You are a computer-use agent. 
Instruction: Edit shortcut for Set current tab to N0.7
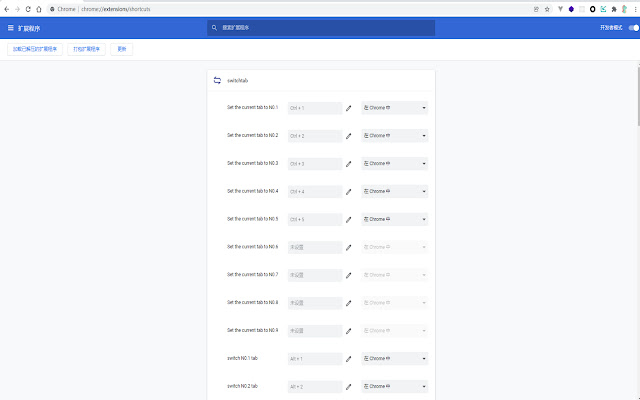pyautogui.click(x=348, y=275)
